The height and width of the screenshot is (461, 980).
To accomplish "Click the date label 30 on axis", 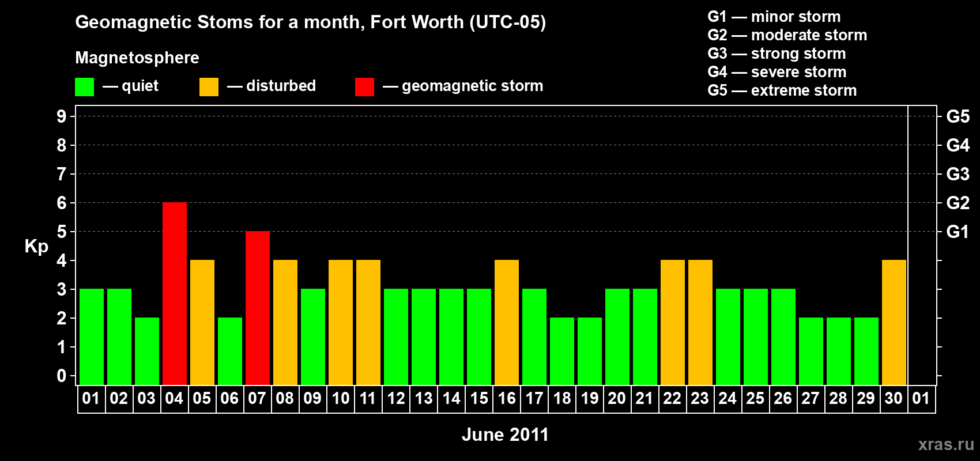I will (x=894, y=399).
